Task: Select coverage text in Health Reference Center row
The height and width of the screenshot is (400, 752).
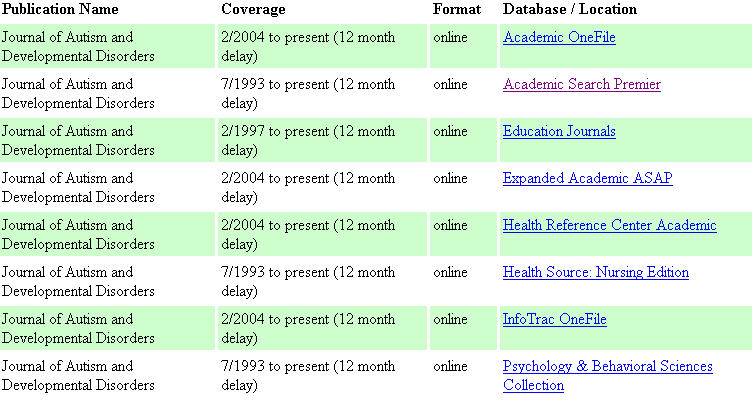Action: click(x=308, y=235)
